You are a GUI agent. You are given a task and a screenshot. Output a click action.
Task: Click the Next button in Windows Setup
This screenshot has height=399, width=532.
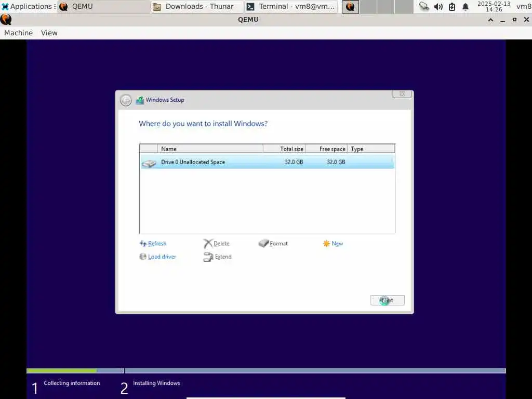(x=387, y=300)
